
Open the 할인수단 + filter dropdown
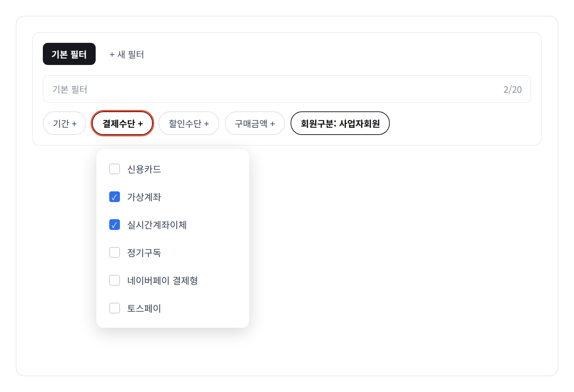point(189,123)
